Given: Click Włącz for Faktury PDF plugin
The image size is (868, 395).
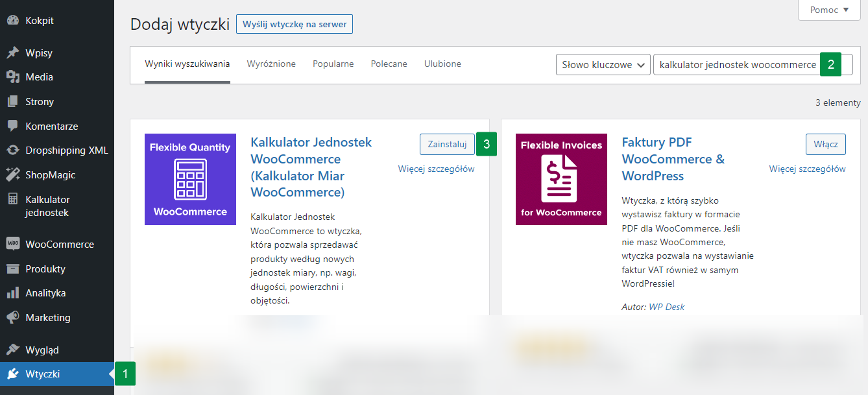Looking at the screenshot, I should tap(826, 145).
